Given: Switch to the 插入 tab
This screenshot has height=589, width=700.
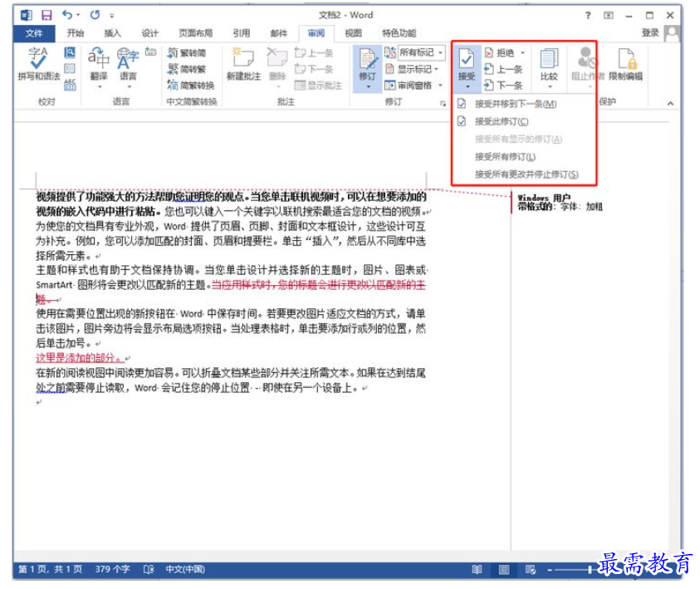Looking at the screenshot, I should pyautogui.click(x=112, y=33).
